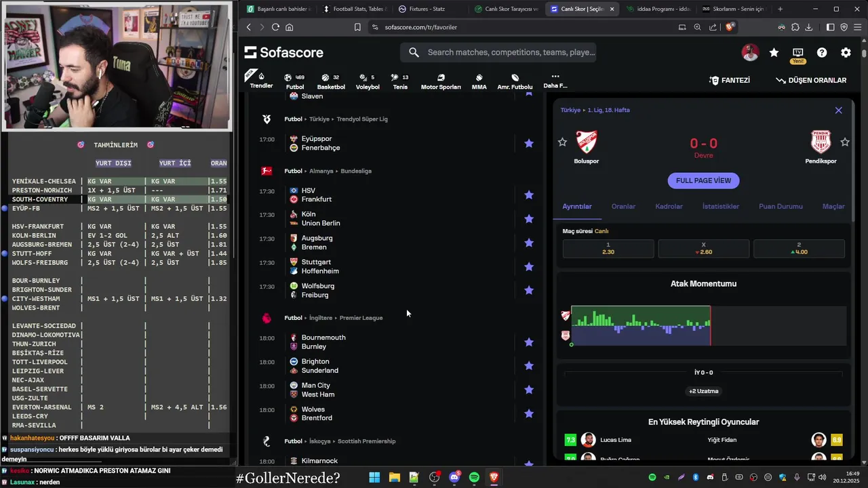Close the Boluspor match detail panel
868x488 pixels.
(x=838, y=110)
